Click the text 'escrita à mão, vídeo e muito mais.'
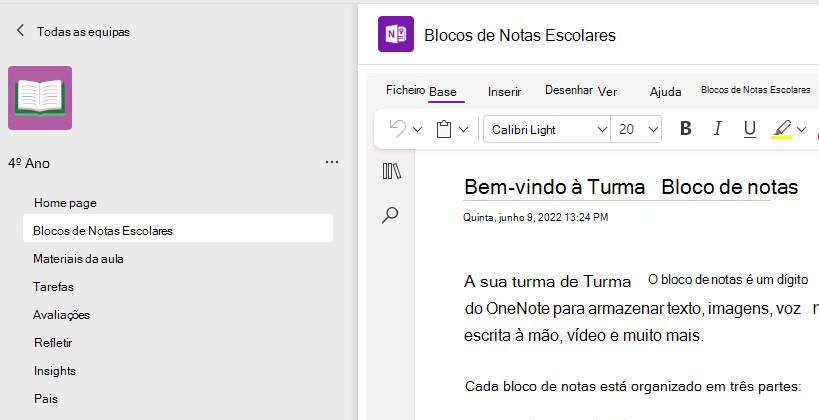819x420 pixels. tap(584, 335)
